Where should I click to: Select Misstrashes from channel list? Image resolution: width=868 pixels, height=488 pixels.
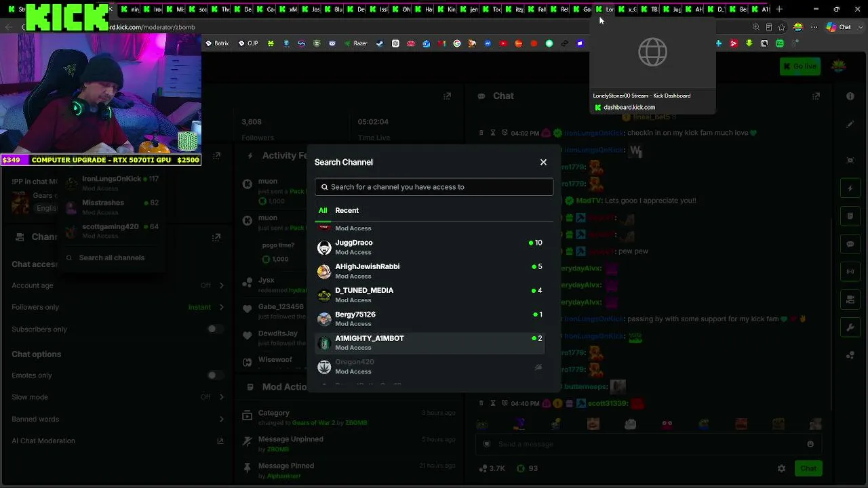coord(112,207)
